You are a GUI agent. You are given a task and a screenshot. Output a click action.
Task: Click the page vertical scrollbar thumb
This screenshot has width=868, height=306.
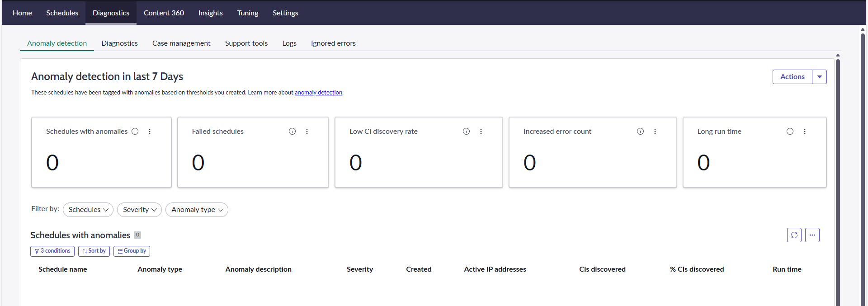863,169
